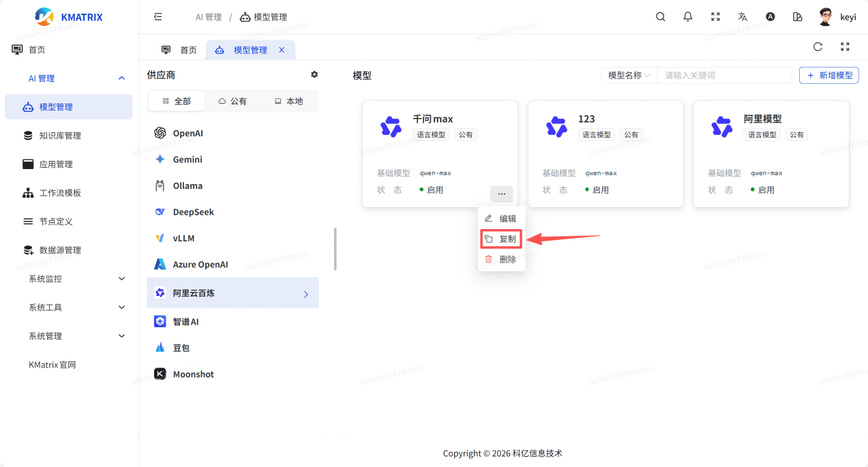868x467 pixels.
Task: Select the 公有 supplier filter
Action: [233, 101]
